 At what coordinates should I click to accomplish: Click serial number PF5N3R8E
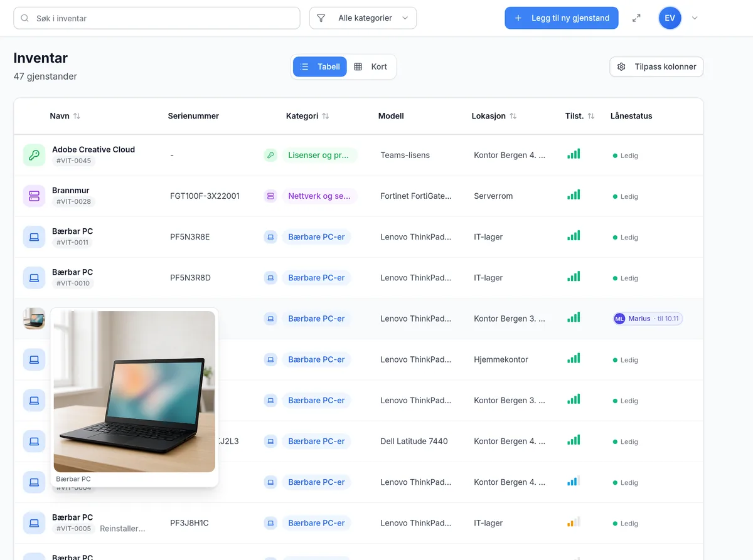pos(190,236)
